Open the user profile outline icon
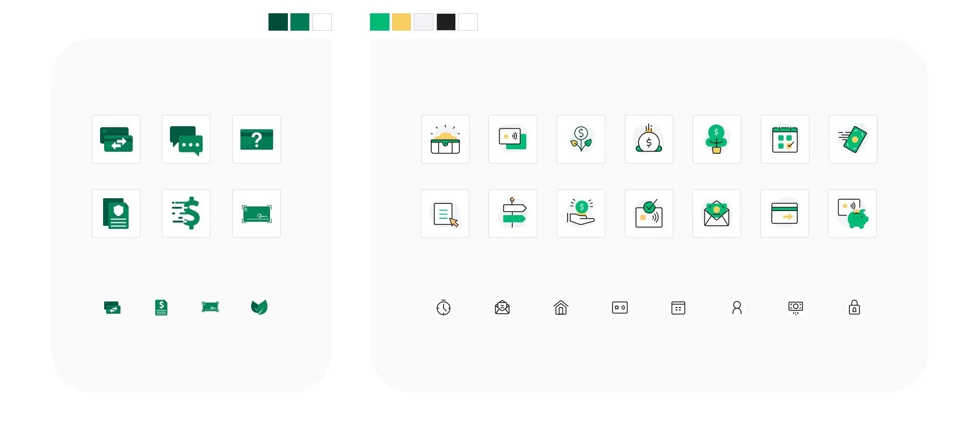The height and width of the screenshot is (442, 980). tap(737, 308)
